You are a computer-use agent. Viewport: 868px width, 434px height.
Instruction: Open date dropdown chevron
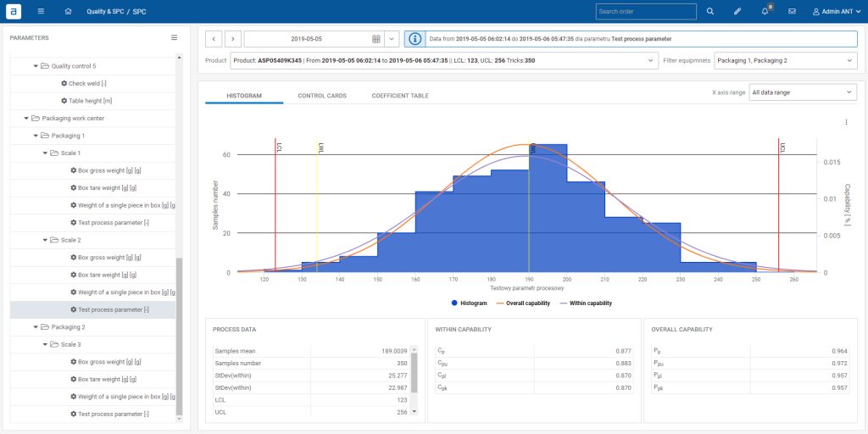click(x=392, y=39)
